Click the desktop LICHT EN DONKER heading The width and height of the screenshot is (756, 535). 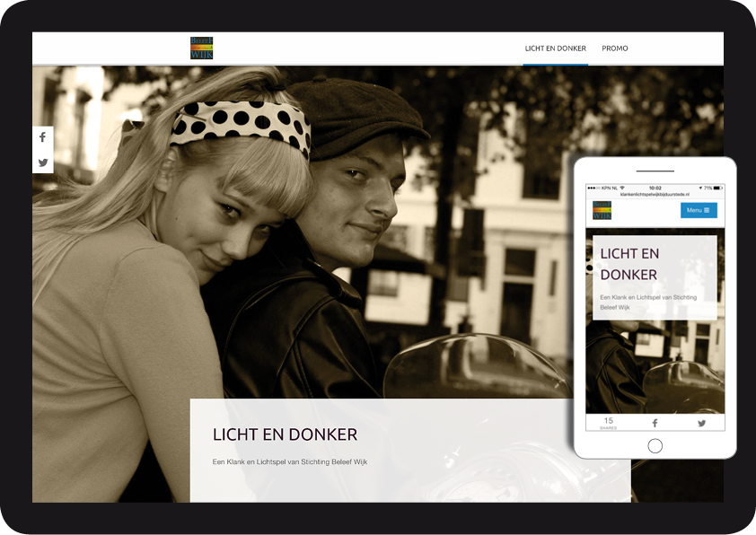pyautogui.click(x=285, y=435)
